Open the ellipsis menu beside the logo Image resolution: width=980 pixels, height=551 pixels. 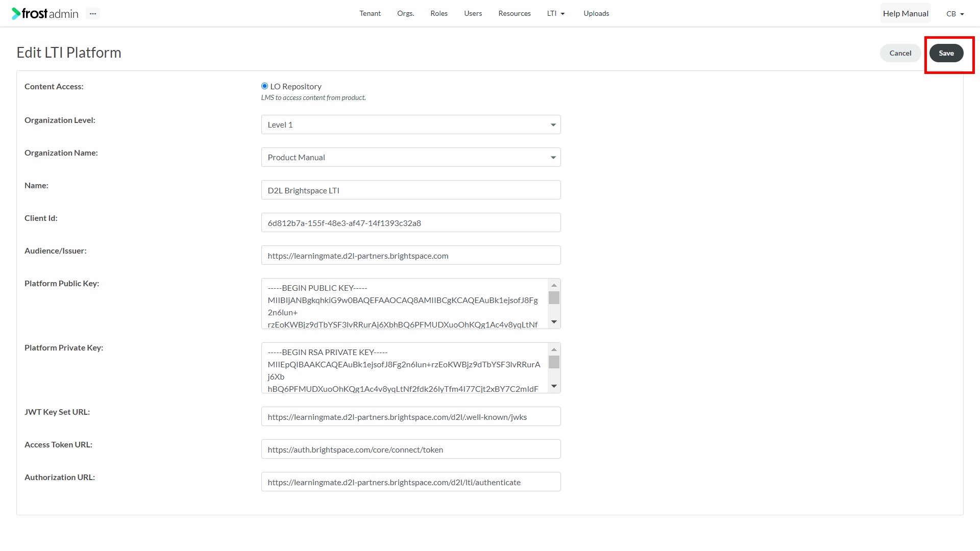[x=92, y=14]
